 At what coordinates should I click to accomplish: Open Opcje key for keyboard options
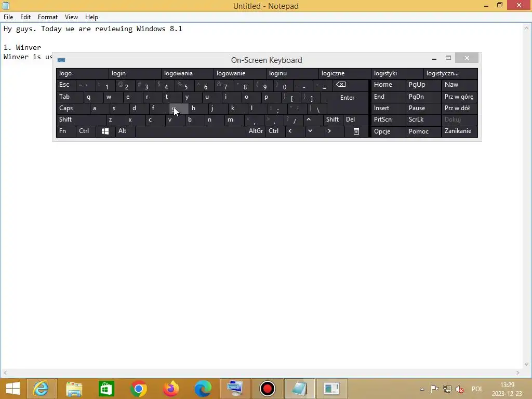point(388,131)
